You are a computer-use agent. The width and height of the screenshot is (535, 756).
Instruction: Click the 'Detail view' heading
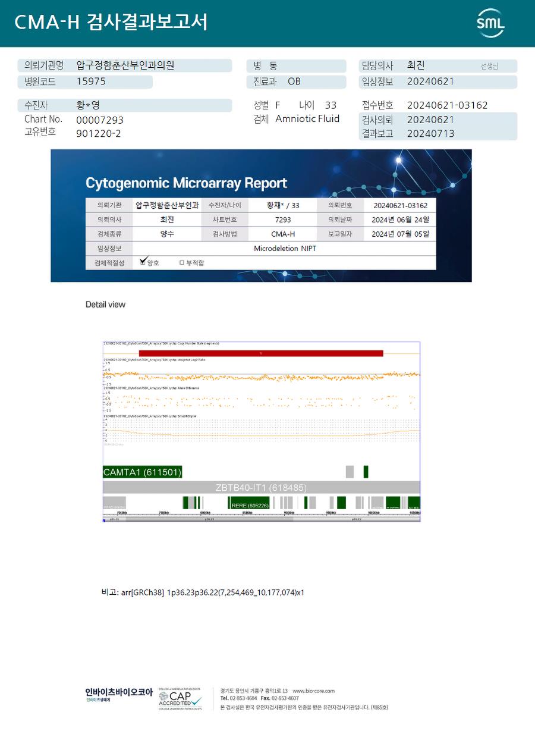coord(105,305)
